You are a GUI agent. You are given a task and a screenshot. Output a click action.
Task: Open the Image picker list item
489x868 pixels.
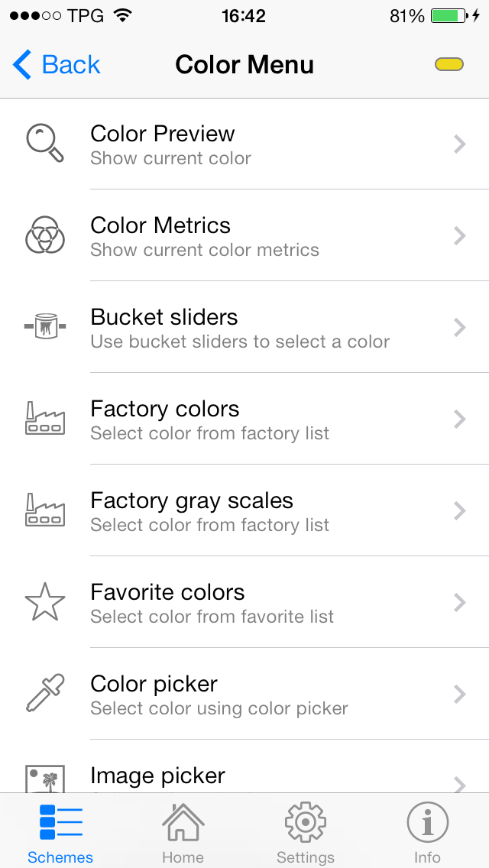158,776
